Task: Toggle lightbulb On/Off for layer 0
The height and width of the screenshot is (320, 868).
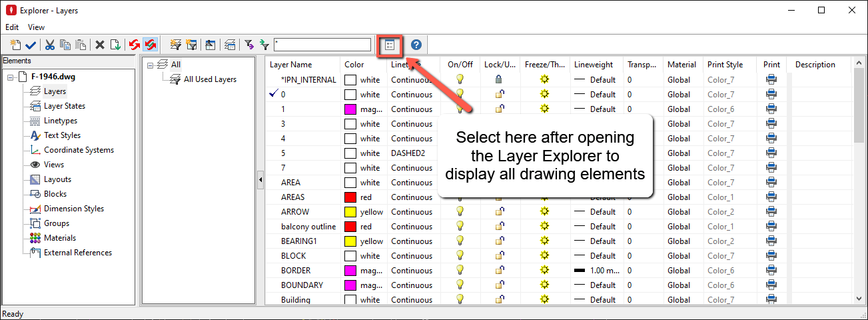Action: [460, 94]
